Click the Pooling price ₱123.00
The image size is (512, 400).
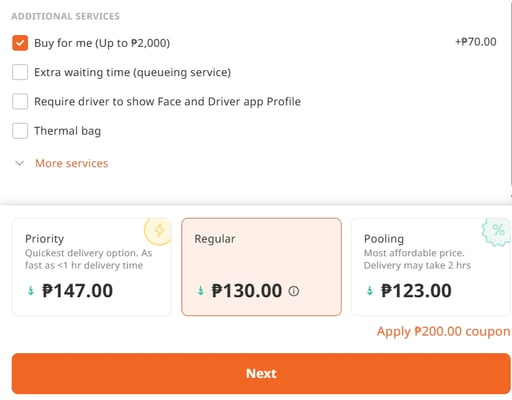416,291
